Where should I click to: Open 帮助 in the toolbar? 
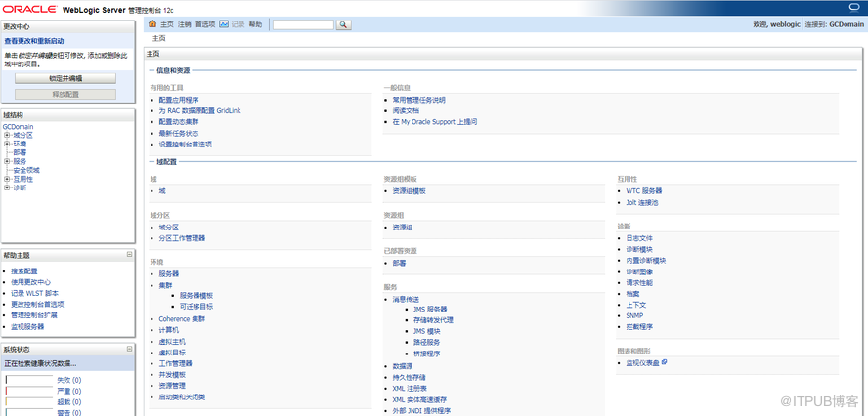[255, 24]
